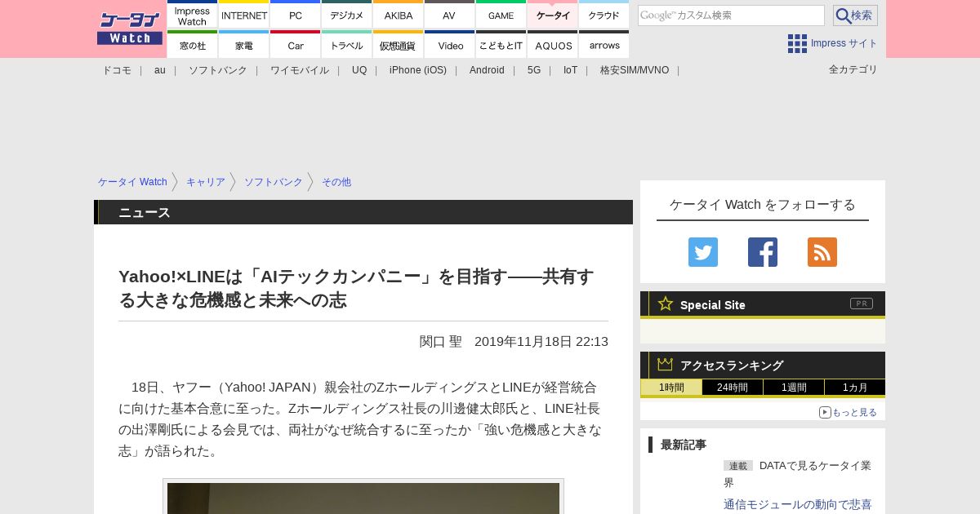Screen dimensions: 980x514
Task: Open the arrows nav tab
Action: [x=604, y=45]
